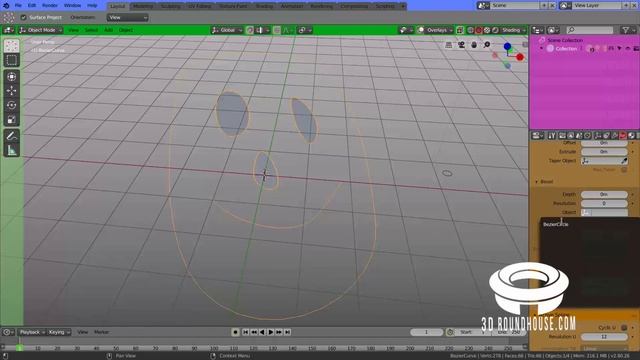The width and height of the screenshot is (640, 360).
Task: Switch to LookDev shading mode
Action: pyautogui.click(x=487, y=30)
